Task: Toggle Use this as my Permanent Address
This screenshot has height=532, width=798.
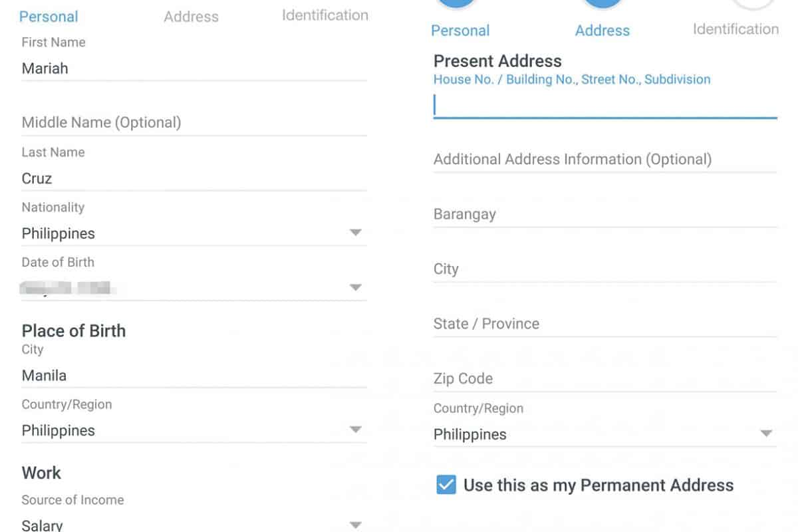Action: click(x=446, y=485)
